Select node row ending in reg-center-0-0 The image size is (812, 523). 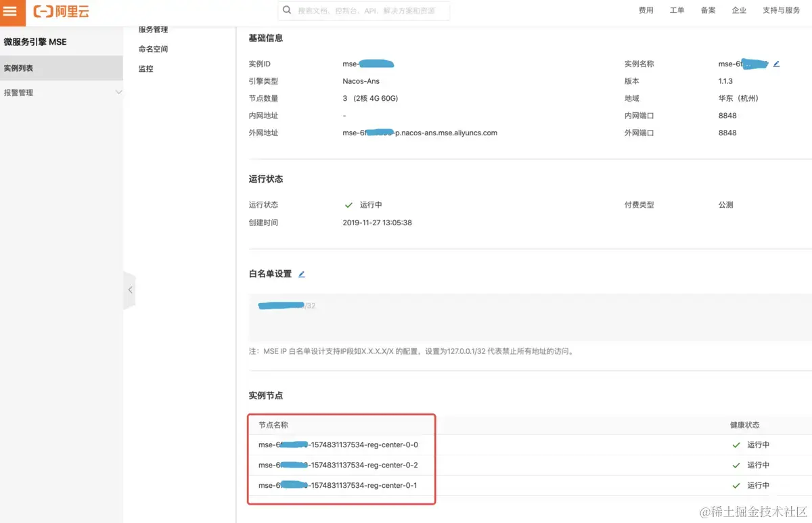[530, 445]
